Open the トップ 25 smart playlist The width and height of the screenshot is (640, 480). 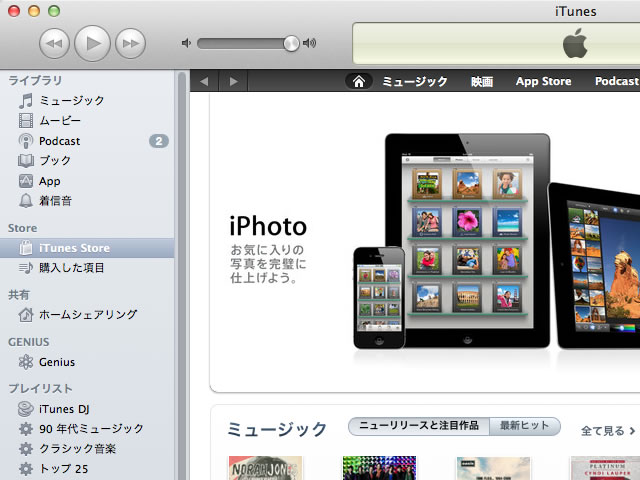(x=87, y=469)
